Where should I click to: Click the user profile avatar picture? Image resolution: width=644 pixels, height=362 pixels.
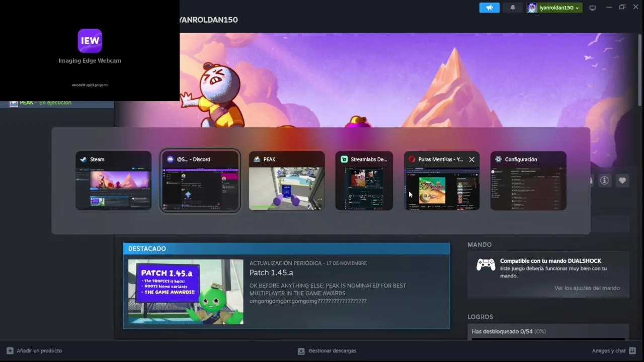point(532,8)
